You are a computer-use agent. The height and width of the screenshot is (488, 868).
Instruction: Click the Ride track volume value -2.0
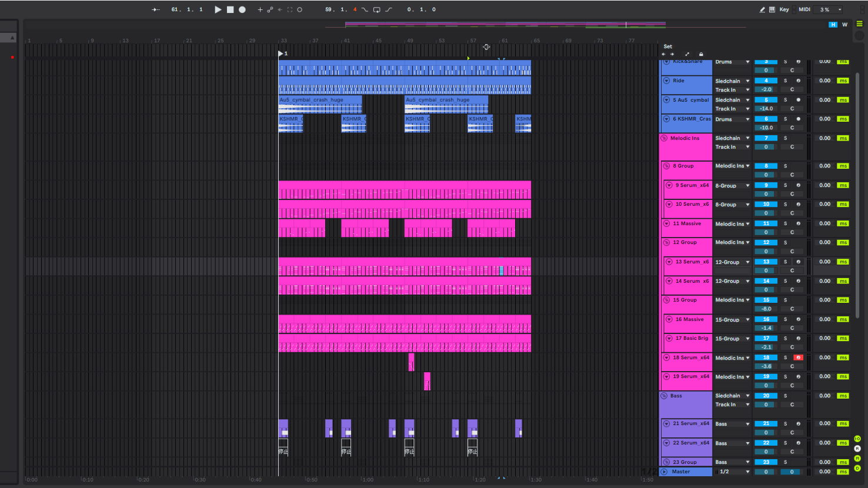pos(766,89)
